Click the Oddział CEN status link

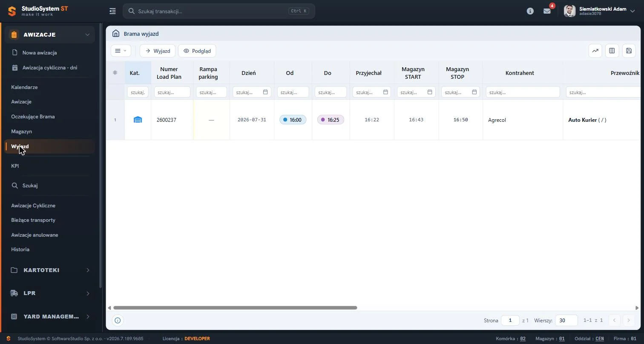point(600,339)
